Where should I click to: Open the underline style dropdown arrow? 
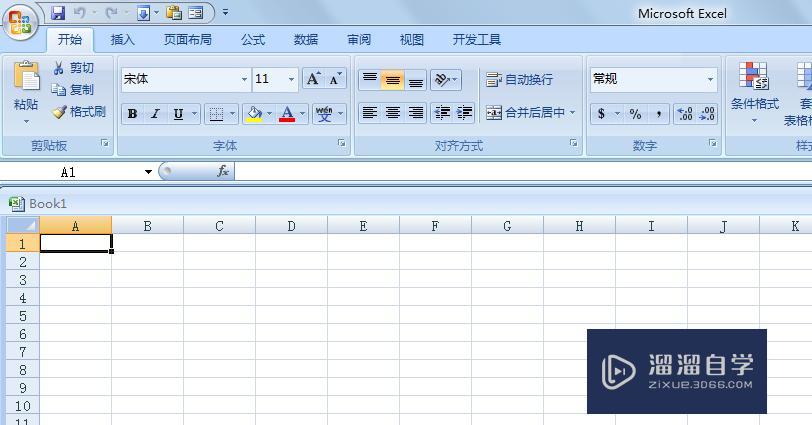click(195, 113)
